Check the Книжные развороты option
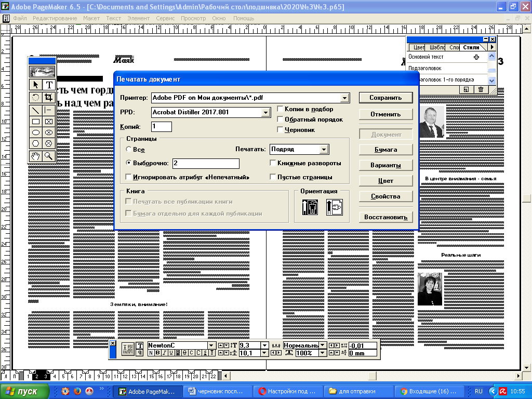Screen dimensions: 532x399 click(x=273, y=163)
